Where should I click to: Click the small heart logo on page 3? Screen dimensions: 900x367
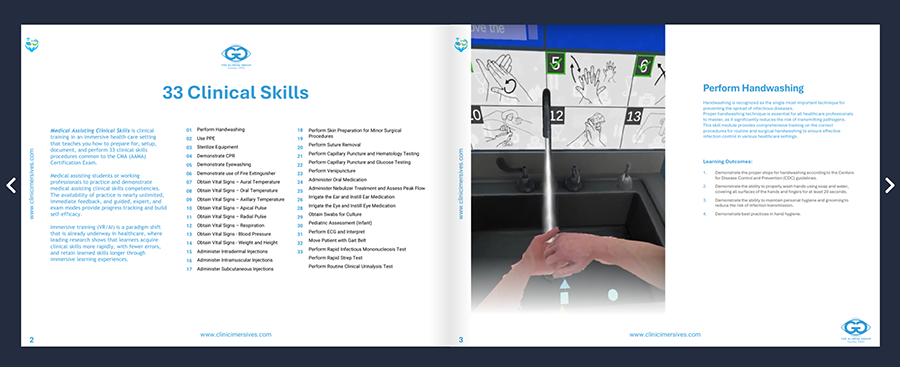point(461,44)
